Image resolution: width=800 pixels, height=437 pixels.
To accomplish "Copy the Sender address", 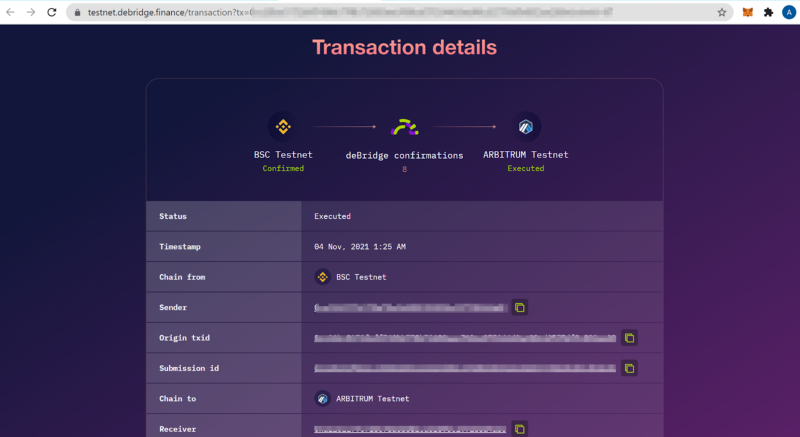I will coord(519,307).
